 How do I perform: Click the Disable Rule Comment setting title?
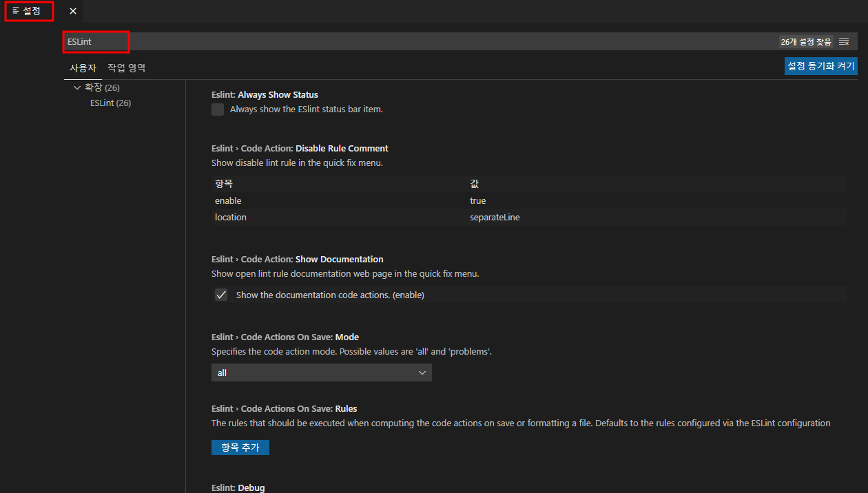300,148
